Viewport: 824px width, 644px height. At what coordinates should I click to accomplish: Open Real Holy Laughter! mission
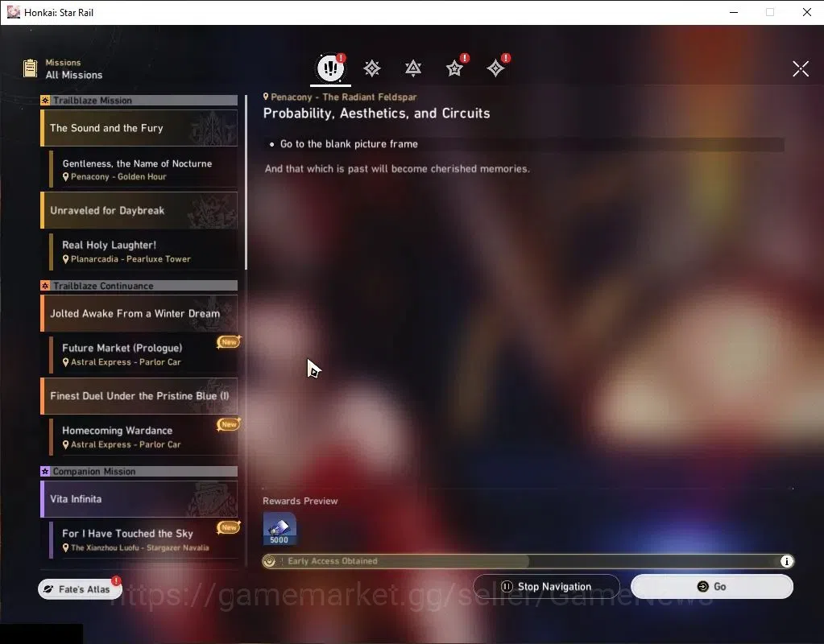point(143,251)
